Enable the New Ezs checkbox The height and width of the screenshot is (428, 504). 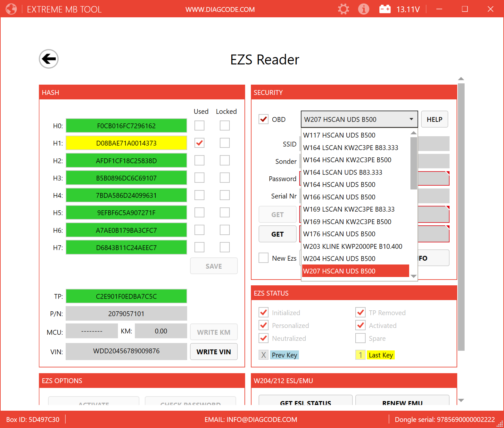tap(263, 258)
